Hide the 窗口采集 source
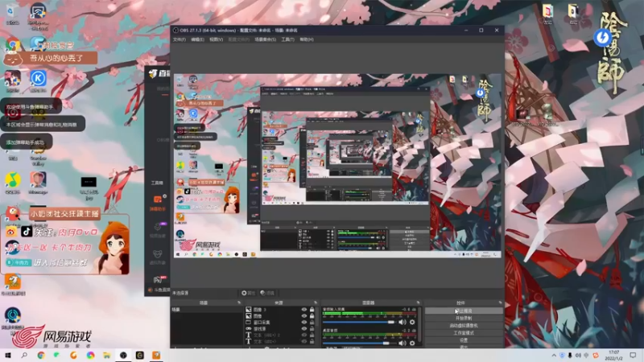The height and width of the screenshot is (362, 644). tap(304, 323)
